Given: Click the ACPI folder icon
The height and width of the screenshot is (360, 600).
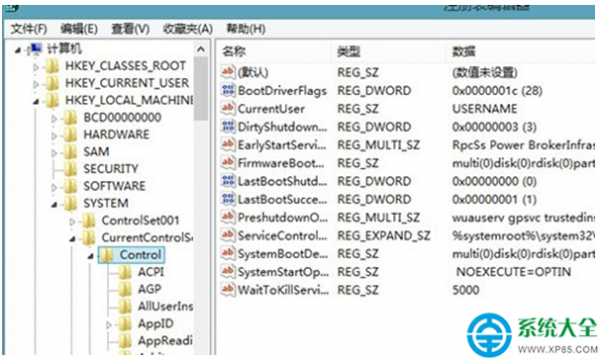Looking at the screenshot, I should pos(125,272).
